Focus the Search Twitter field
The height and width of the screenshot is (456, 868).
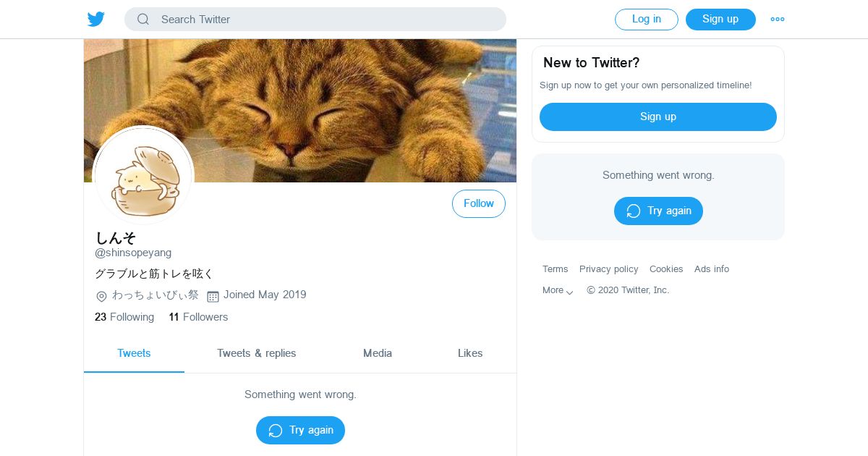pyautogui.click(x=325, y=20)
